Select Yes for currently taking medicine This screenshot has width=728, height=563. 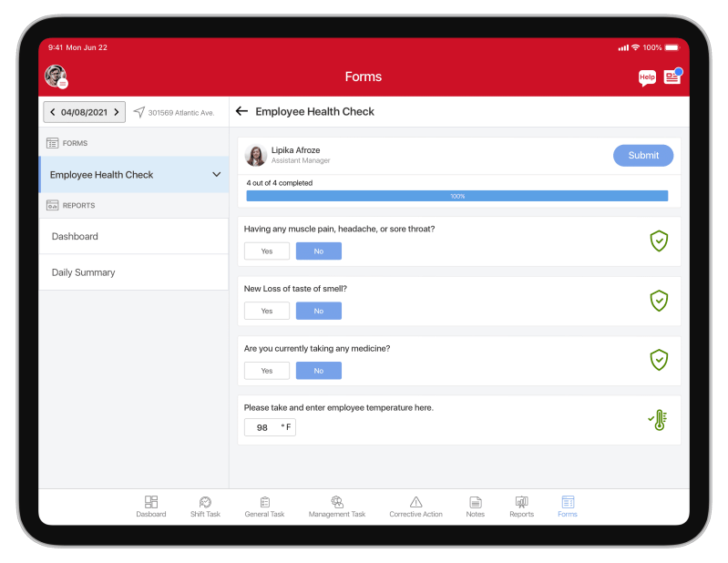267,371
